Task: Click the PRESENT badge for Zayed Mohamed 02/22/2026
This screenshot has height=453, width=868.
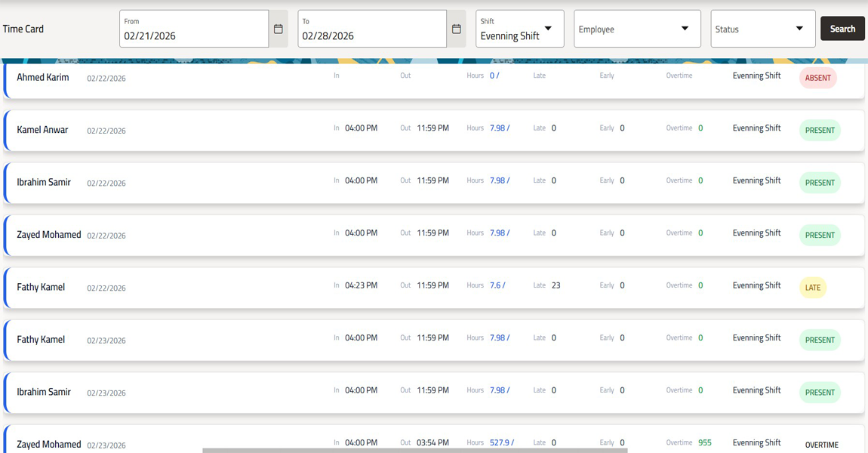Action: tap(820, 235)
